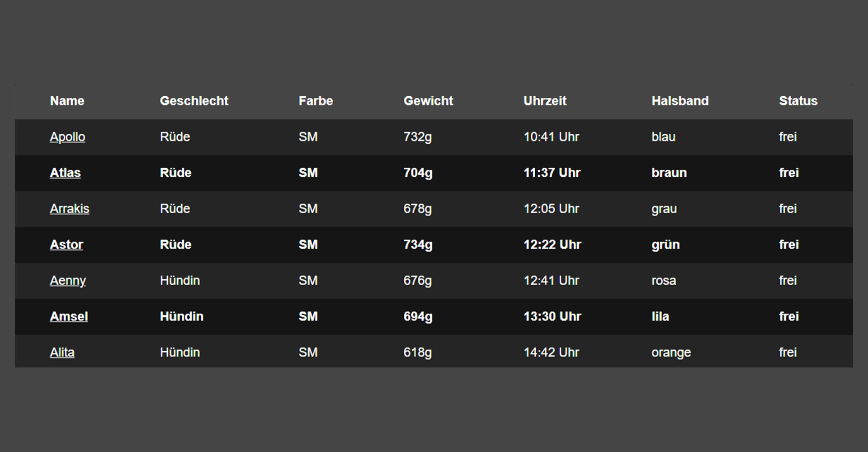The height and width of the screenshot is (452, 868).
Task: Click the rosa collar cell
Action: [x=664, y=281]
